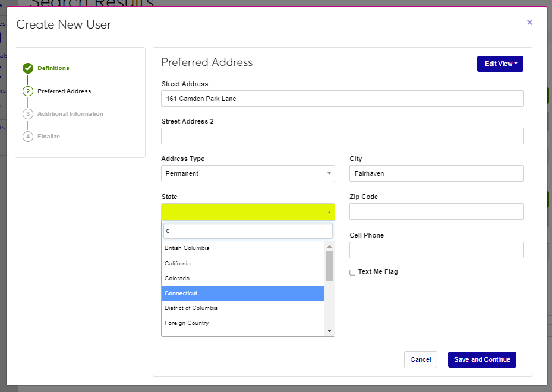Select step 2 Preferred Address circle icon
552x392 pixels.
28,91
